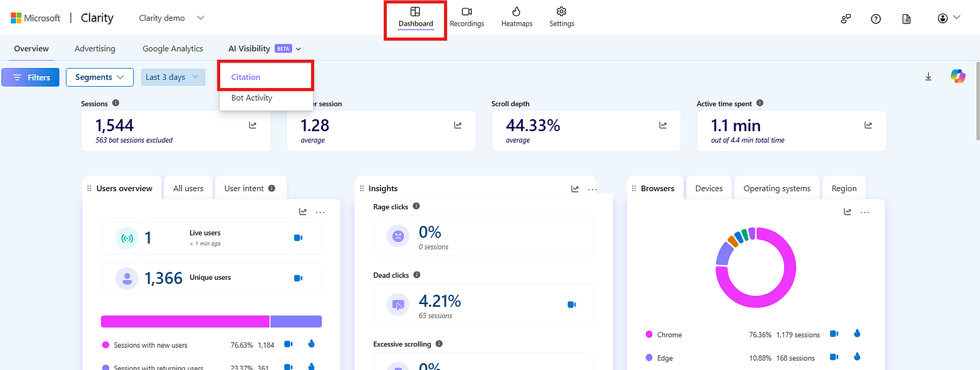This screenshot has width=980, height=370.
Task: Select the pink new users bar segment
Action: coord(185,322)
